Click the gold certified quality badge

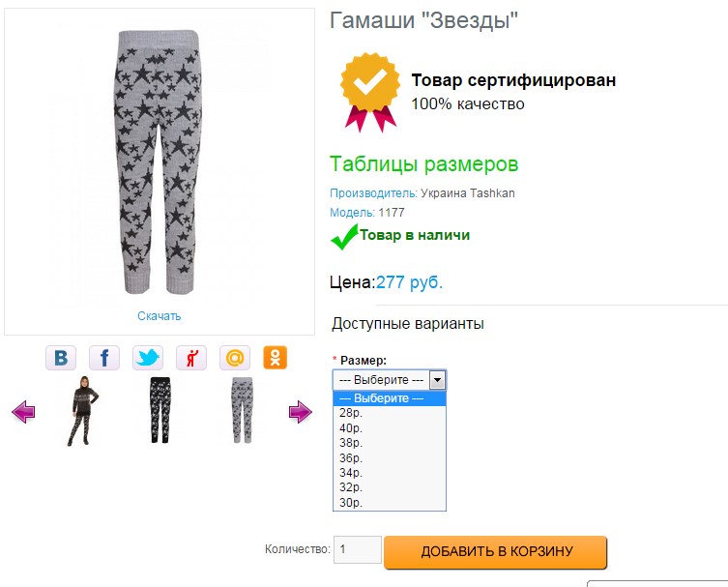pyautogui.click(x=370, y=92)
